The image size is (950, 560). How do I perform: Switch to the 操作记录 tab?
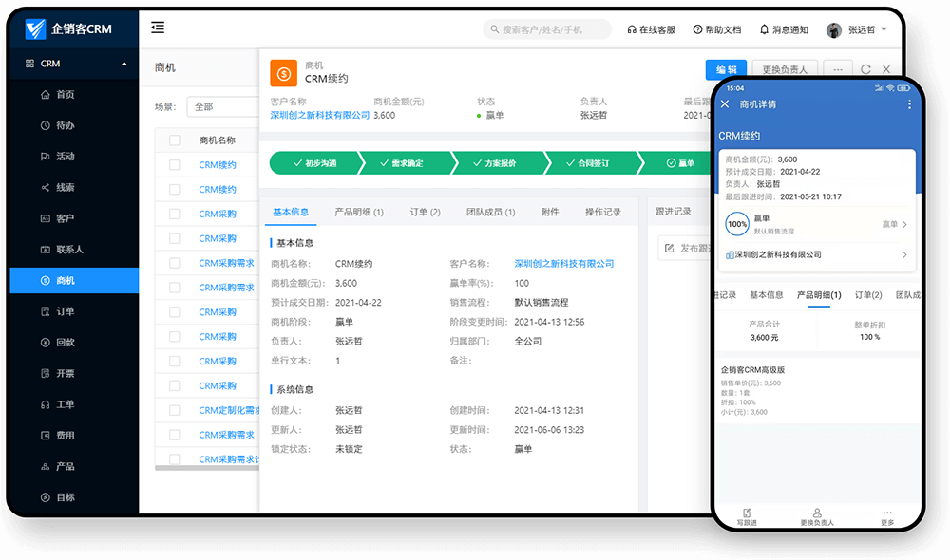[603, 212]
